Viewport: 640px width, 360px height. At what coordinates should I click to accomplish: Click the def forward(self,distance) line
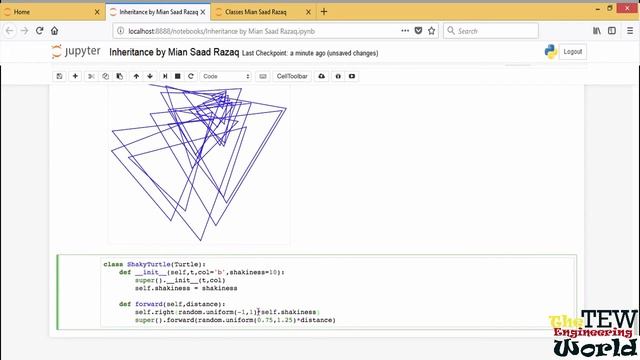coord(172,304)
